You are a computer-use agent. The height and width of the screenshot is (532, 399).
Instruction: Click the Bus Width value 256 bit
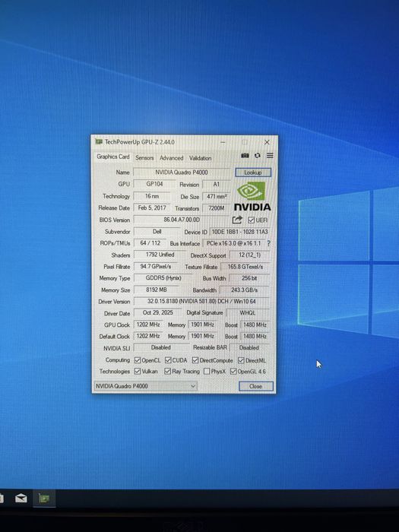[x=249, y=278]
